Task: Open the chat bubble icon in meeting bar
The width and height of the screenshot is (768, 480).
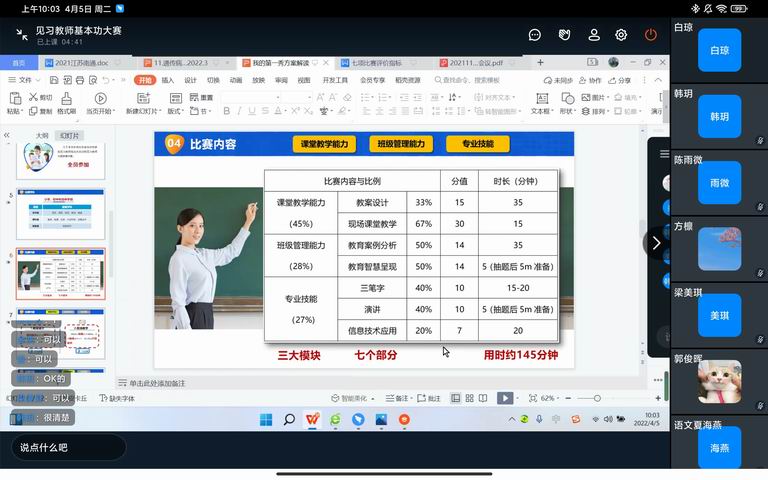Action: [x=535, y=34]
